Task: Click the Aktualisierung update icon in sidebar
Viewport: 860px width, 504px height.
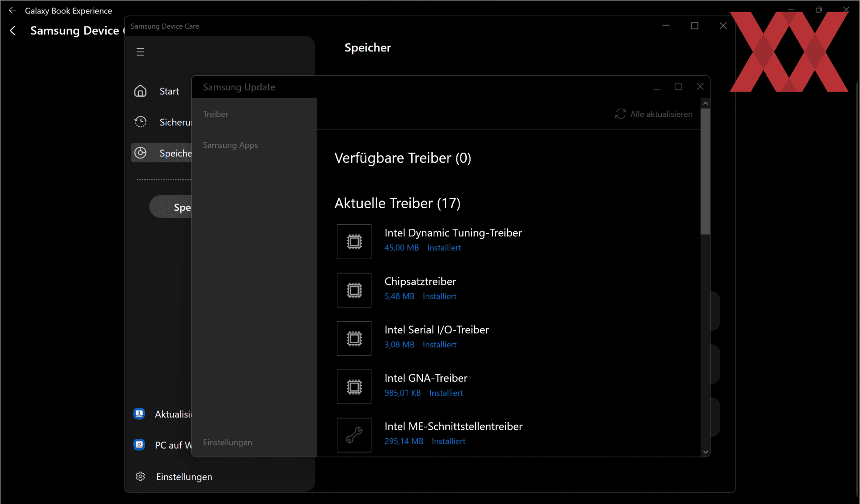Action: click(139, 414)
